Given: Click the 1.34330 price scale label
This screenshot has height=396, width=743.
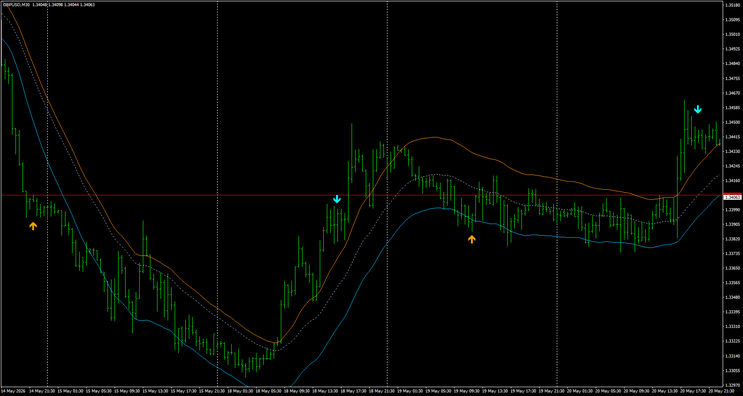Looking at the screenshot, I should (732, 151).
